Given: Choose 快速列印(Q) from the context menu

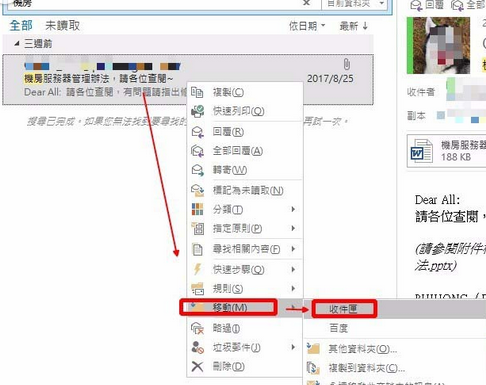Looking at the screenshot, I should pyautogui.click(x=245, y=111).
